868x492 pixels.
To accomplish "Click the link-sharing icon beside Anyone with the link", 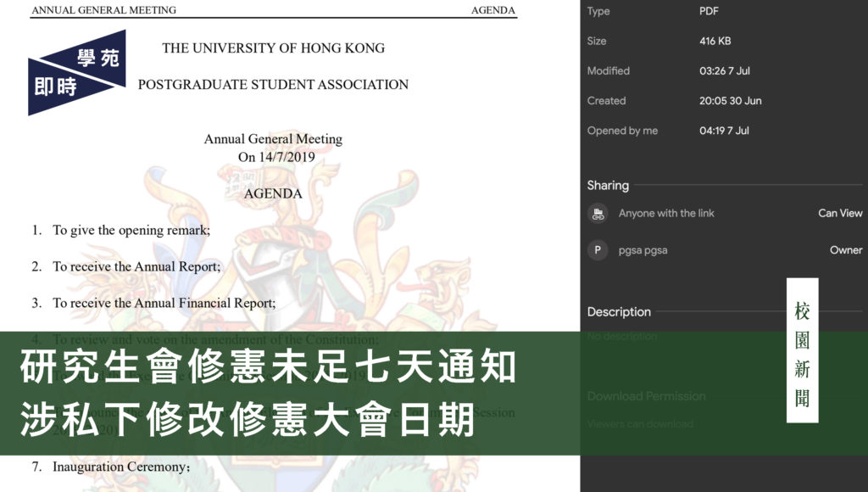I will click(598, 213).
